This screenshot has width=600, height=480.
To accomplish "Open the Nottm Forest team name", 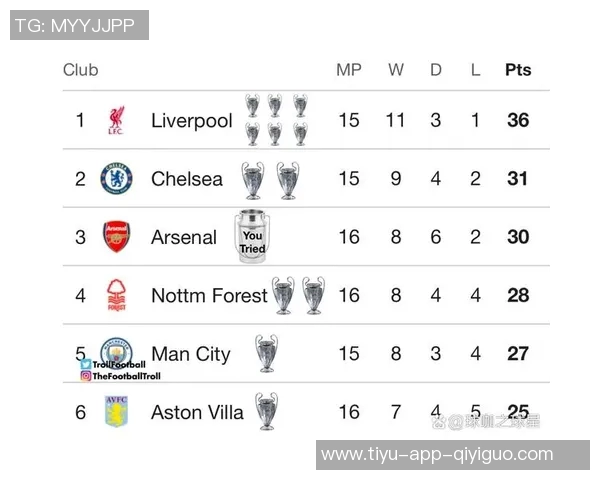I will click(209, 295).
